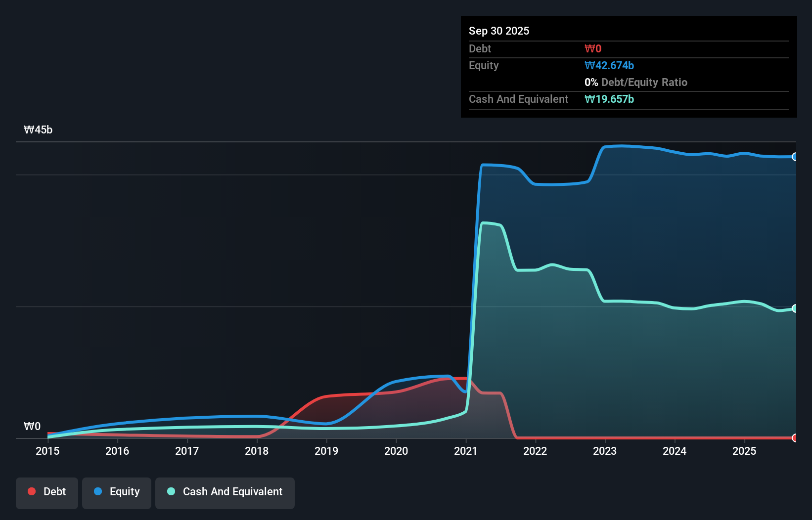Image resolution: width=812 pixels, height=520 pixels.
Task: Select the 2025 year label
Action: coord(745,451)
